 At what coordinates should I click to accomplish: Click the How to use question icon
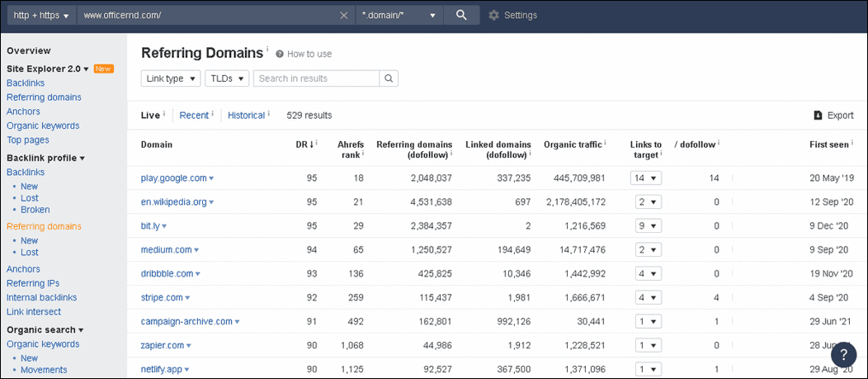pyautogui.click(x=280, y=54)
